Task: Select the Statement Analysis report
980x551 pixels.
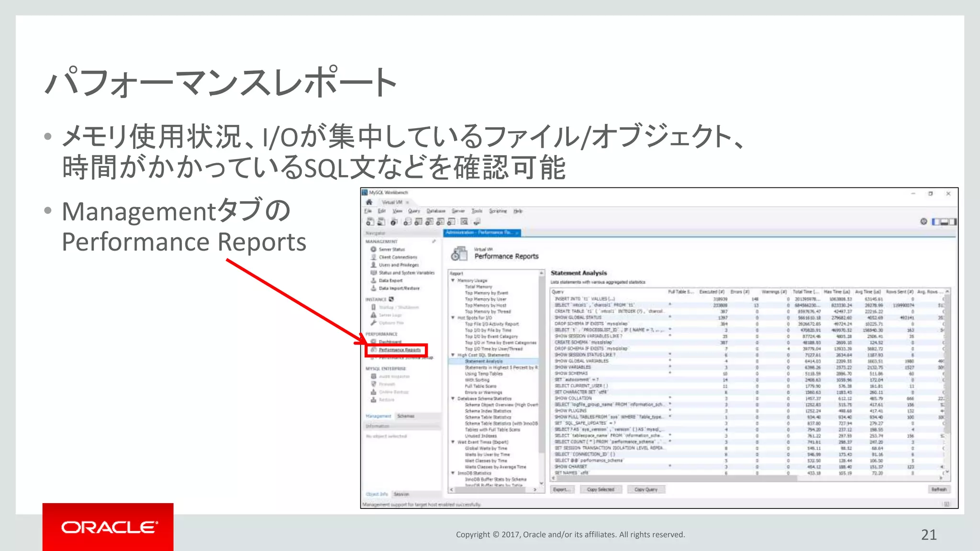Action: [484, 361]
